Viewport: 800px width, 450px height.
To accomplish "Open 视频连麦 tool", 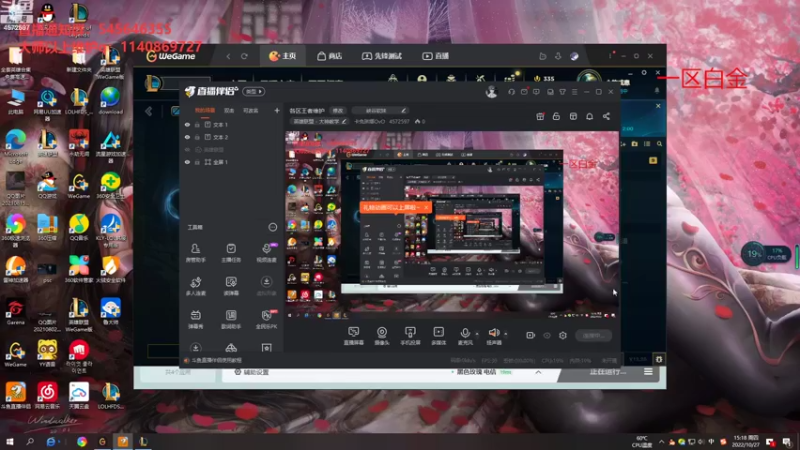I will click(266, 253).
